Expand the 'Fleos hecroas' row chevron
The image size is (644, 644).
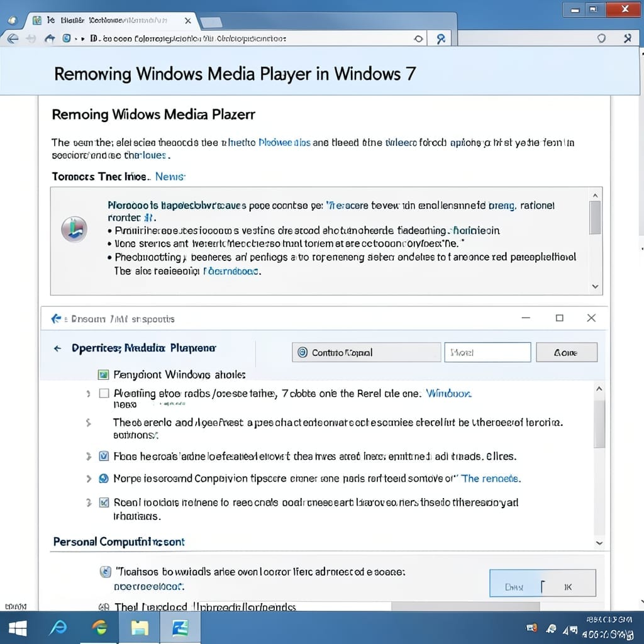coord(88,457)
